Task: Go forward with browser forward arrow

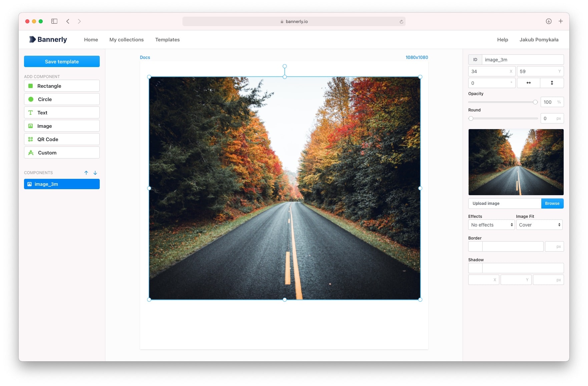Action: coord(79,21)
